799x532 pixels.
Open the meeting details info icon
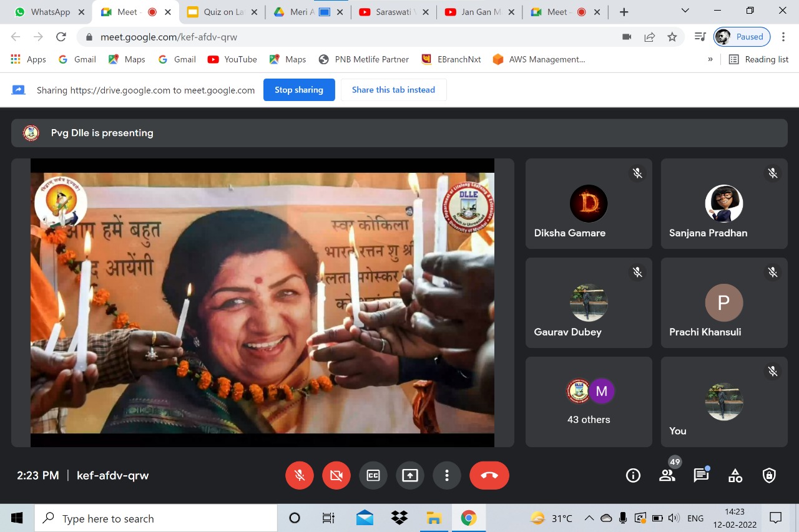(633, 476)
